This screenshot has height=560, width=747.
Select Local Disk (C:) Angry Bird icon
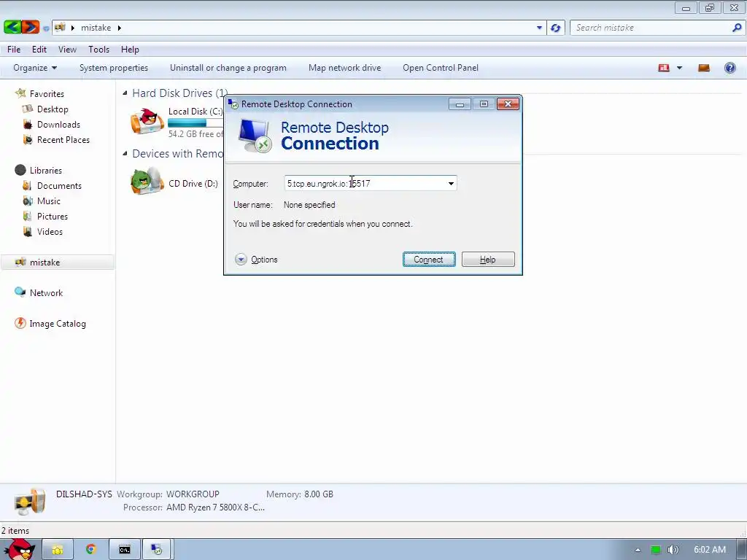coord(147,122)
